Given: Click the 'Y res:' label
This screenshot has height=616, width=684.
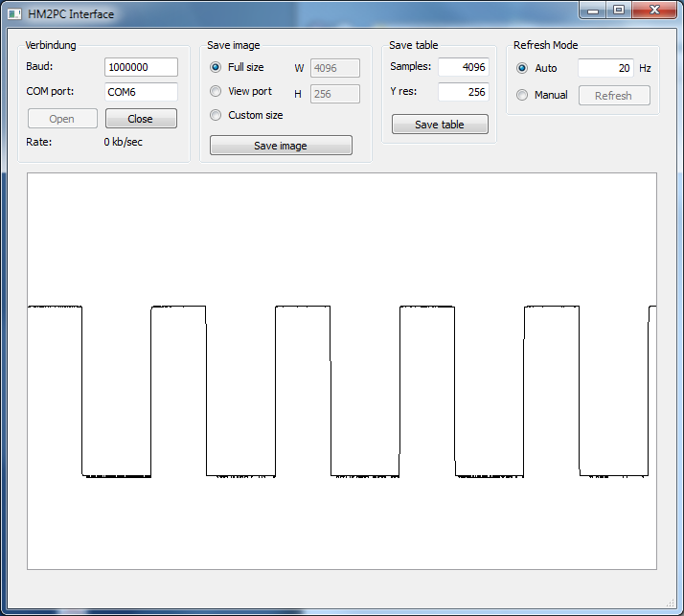Looking at the screenshot, I should (x=403, y=92).
